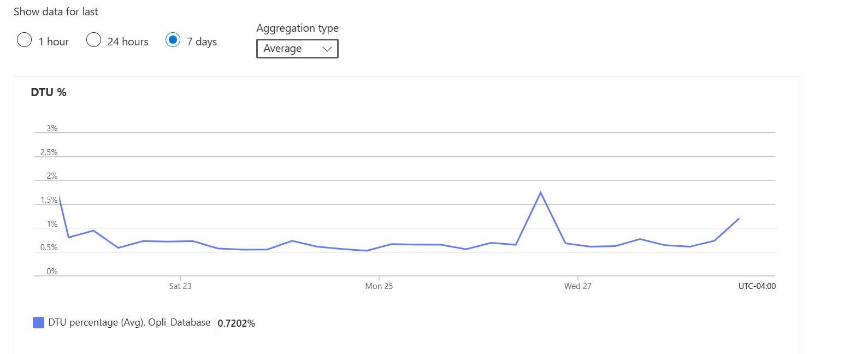Click the Wed 27 x-axis label
868x354 pixels.
[x=577, y=286]
